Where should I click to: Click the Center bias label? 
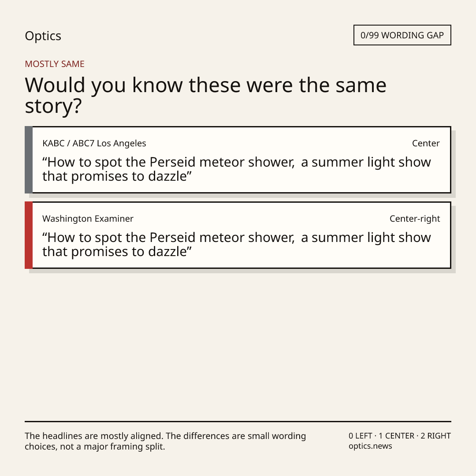426,143
